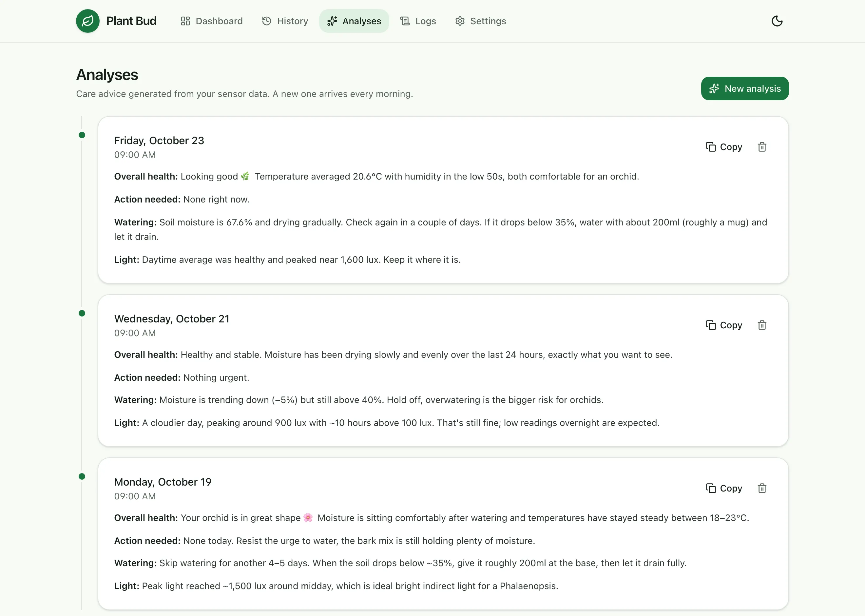Click the "A cloudier day" light line
Viewport: 865px width, 616px height.
[387, 423]
